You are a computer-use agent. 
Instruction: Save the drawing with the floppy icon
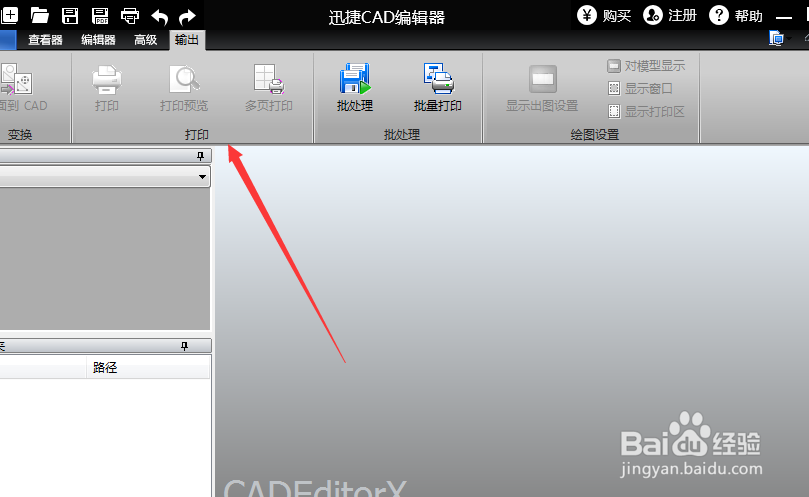pos(70,15)
